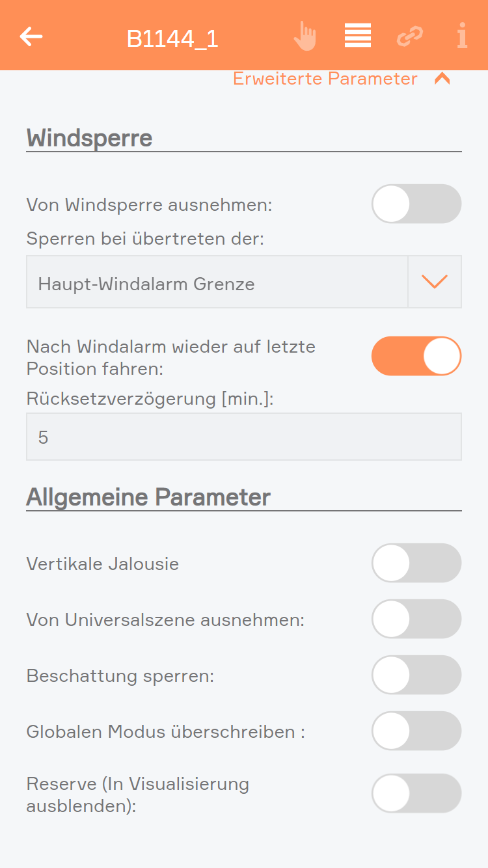
Task: Disable return to last position after Windalarm
Action: (416, 356)
